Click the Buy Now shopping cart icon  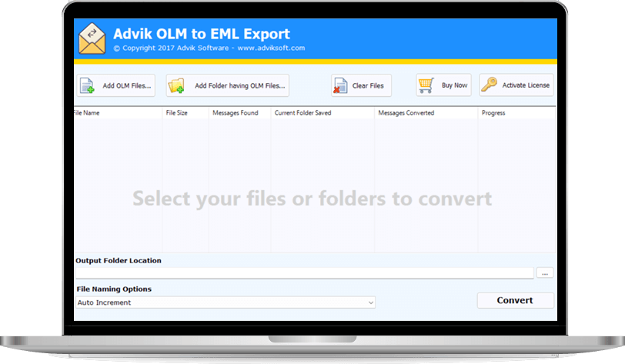point(426,85)
